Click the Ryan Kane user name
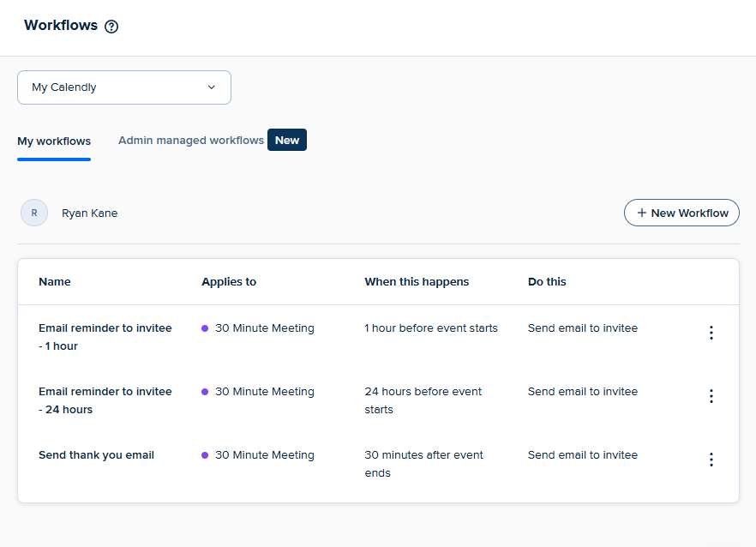 pyautogui.click(x=90, y=213)
